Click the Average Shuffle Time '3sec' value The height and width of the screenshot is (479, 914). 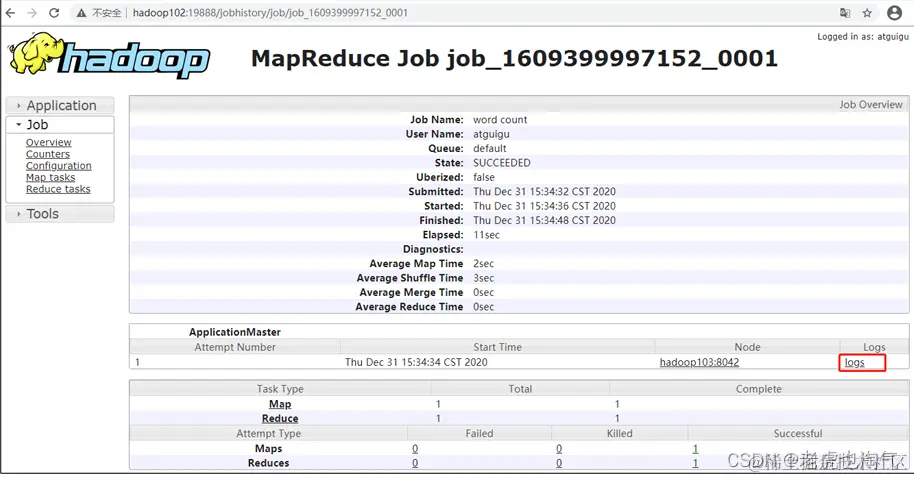tap(483, 278)
